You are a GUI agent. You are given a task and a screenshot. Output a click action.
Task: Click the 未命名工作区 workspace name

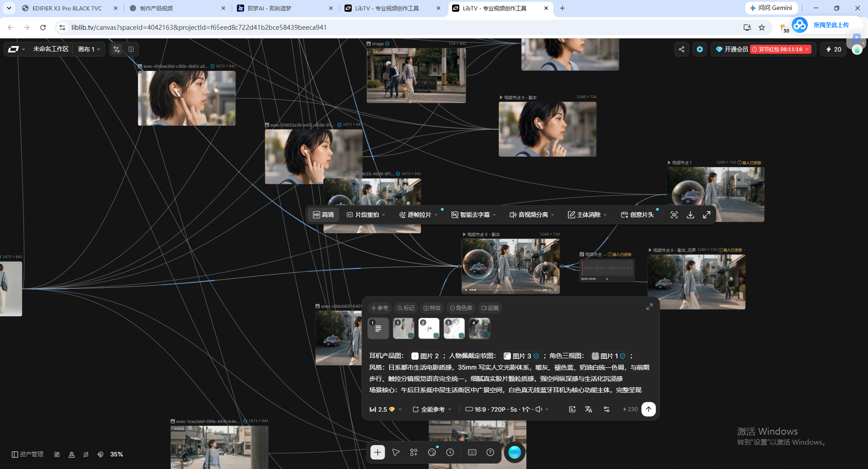pyautogui.click(x=51, y=49)
